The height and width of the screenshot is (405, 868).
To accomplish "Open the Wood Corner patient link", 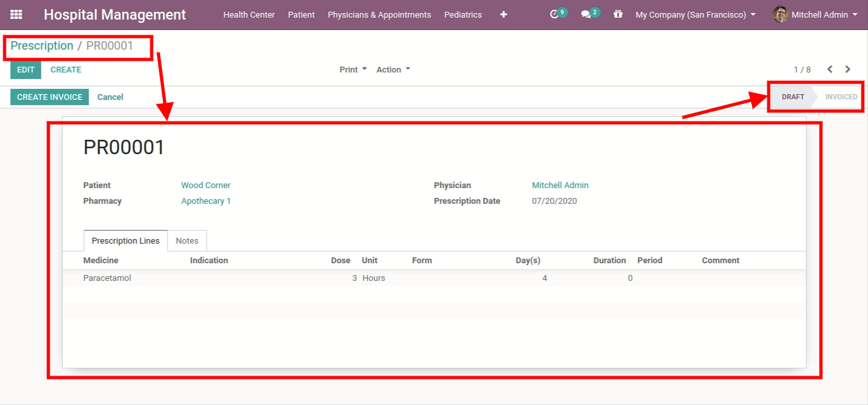I will (206, 186).
